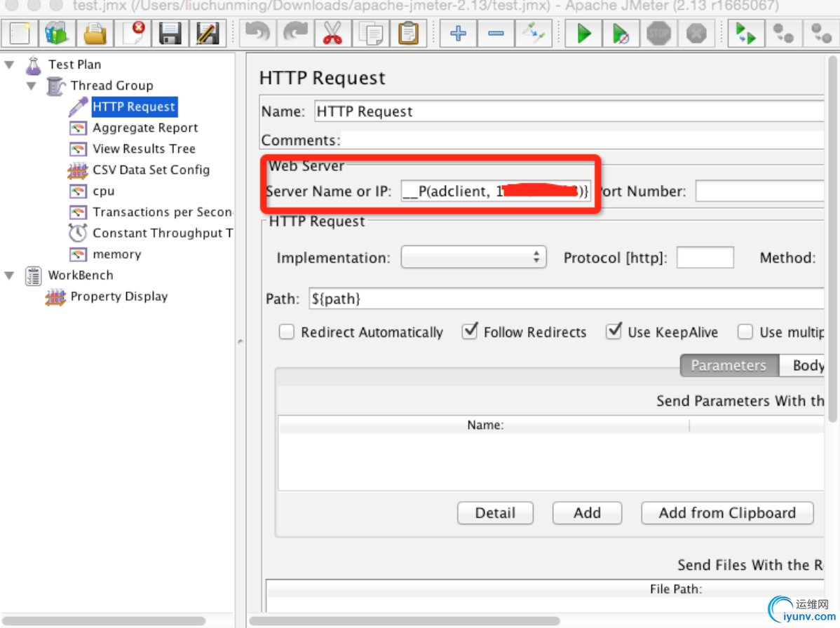
Task: Click the Name input field
Action: [x=569, y=111]
